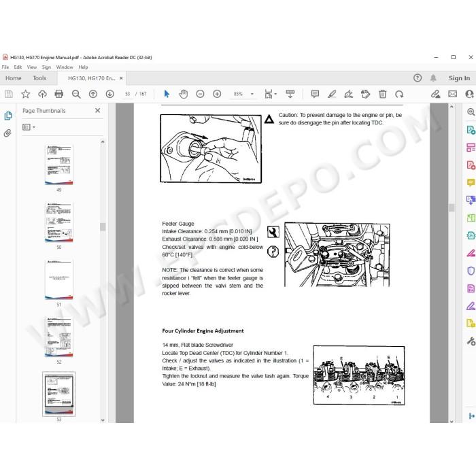This screenshot has height=476, width=476.
Task: Select page 50 thumbnail
Action: pyautogui.click(x=59, y=222)
